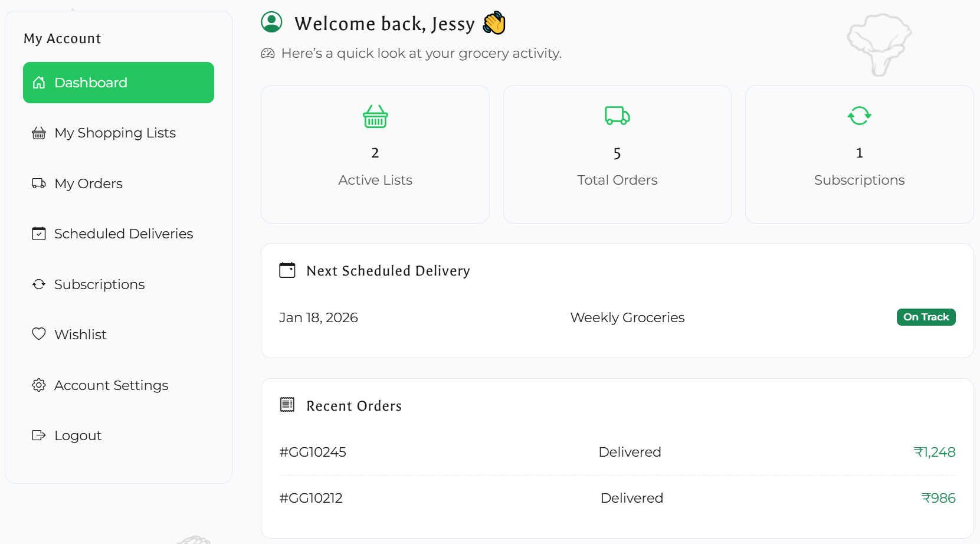Click the truck icon beside My Orders

coord(39,183)
